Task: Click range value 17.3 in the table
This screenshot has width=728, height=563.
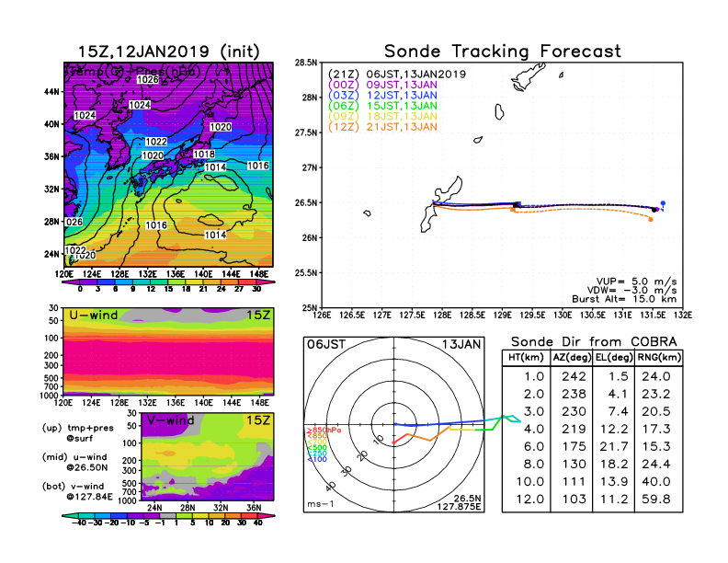Action: click(x=656, y=430)
